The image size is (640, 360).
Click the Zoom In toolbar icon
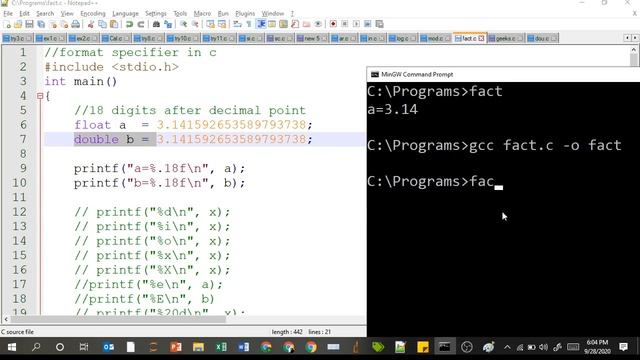pyautogui.click(x=184, y=24)
